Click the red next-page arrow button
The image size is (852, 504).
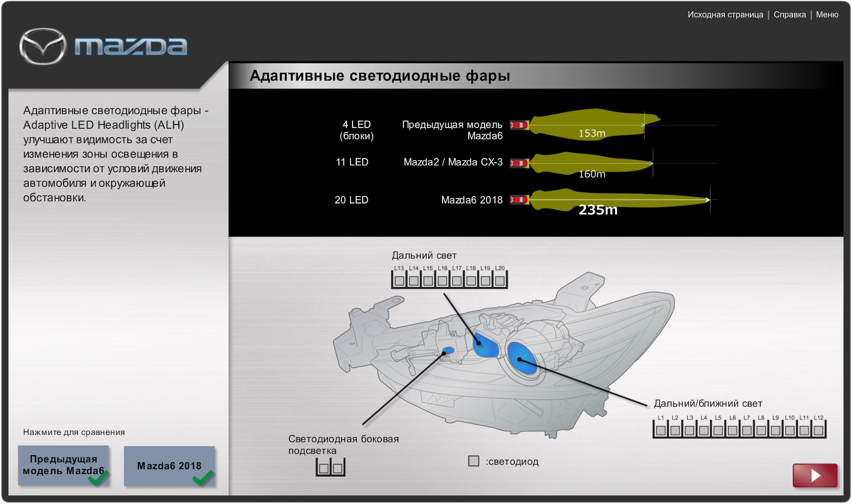click(x=815, y=476)
